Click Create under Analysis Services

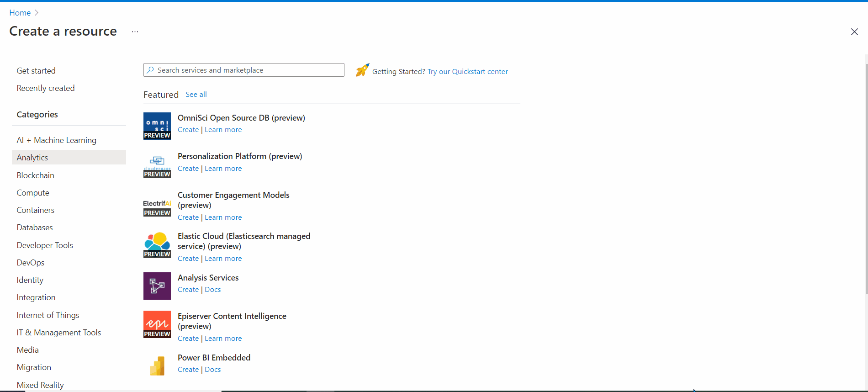click(x=188, y=290)
